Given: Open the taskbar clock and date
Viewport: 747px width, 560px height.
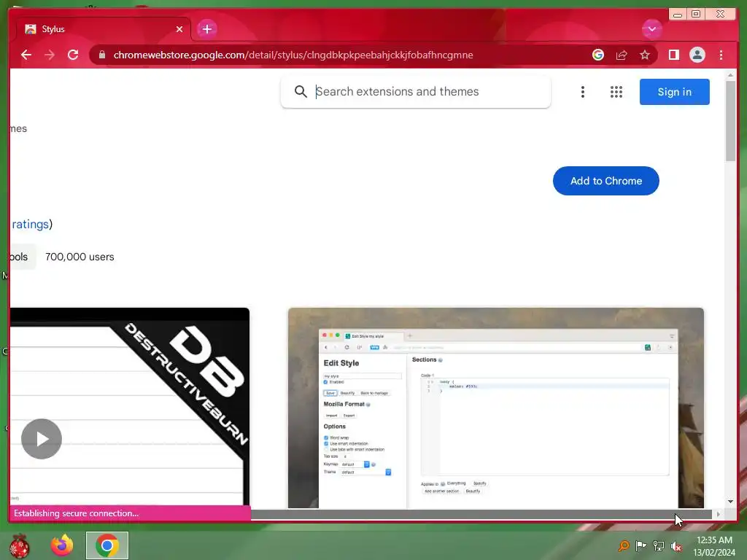Looking at the screenshot, I should tap(713, 545).
